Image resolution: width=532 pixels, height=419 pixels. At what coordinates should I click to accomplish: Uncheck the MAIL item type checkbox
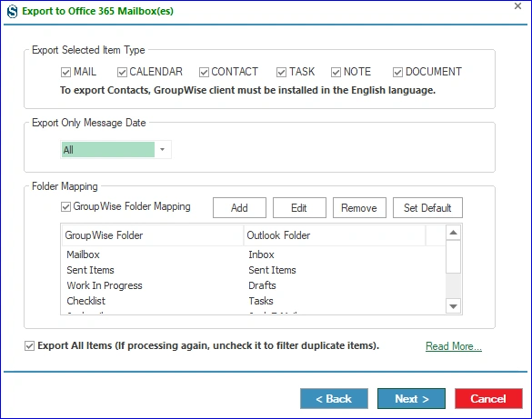(x=65, y=72)
